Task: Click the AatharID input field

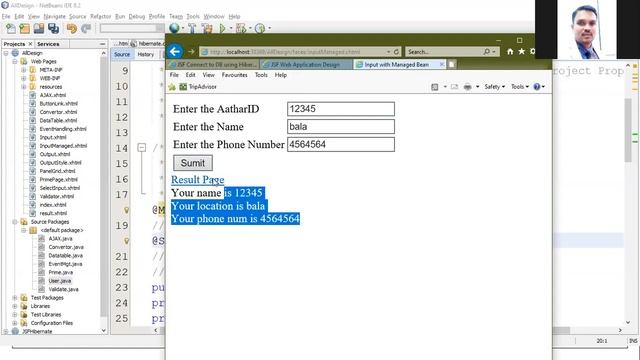Action: (x=341, y=109)
